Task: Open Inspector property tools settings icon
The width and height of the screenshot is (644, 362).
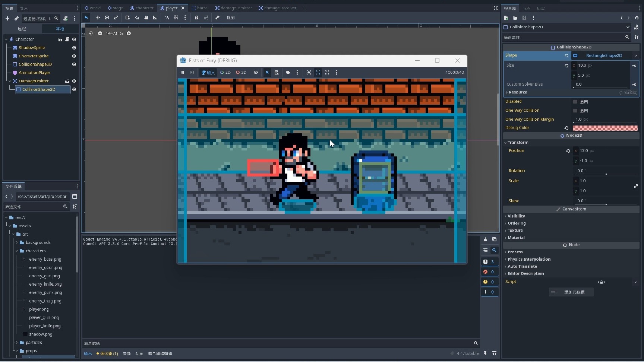Action: coord(637,37)
